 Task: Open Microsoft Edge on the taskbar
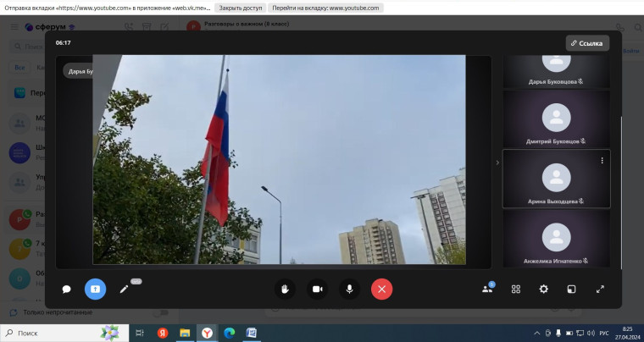(229, 333)
